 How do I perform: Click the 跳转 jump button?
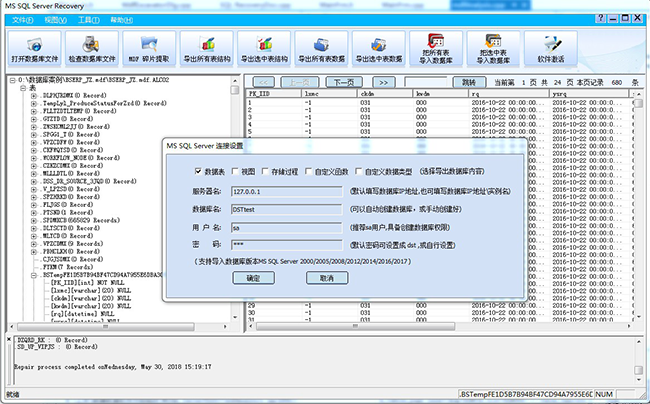(469, 82)
